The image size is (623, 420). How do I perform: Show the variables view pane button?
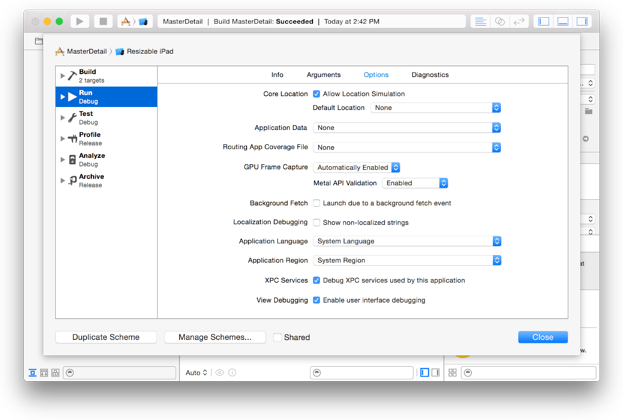424,372
